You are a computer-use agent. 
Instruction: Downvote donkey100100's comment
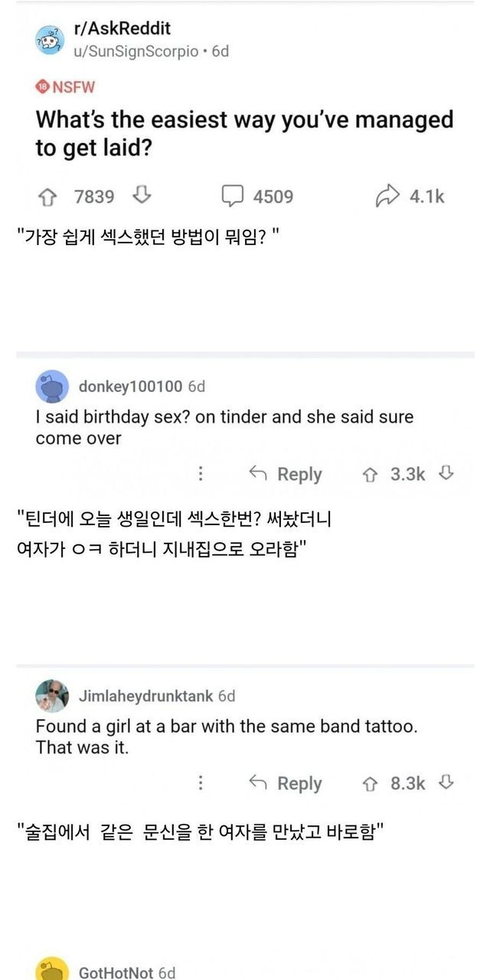point(446,474)
